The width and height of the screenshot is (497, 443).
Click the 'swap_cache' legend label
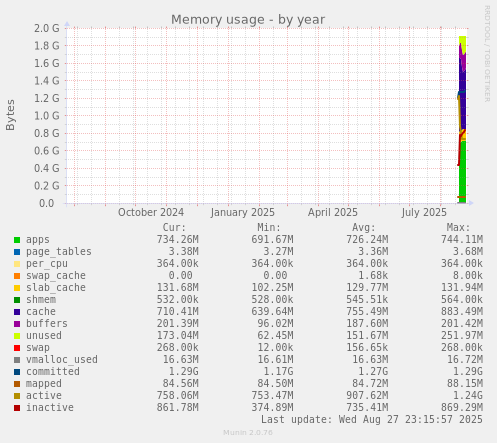[x=56, y=276]
